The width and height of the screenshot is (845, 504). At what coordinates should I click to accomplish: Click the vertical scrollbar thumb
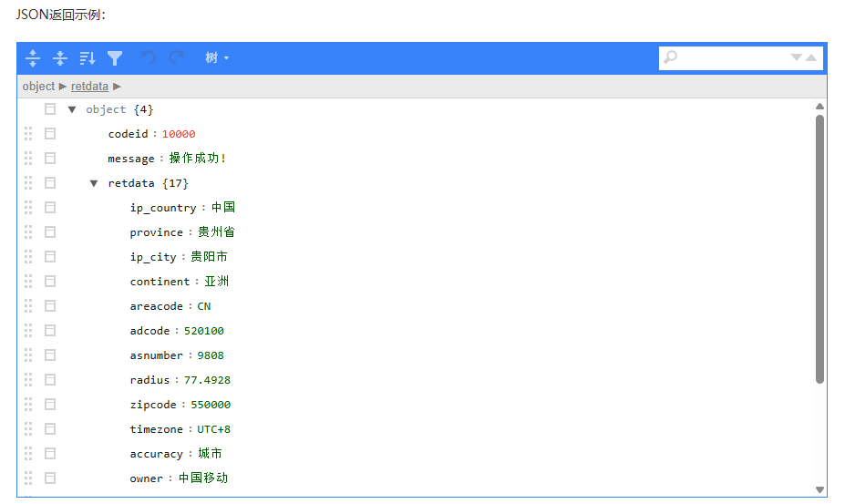[819, 249]
